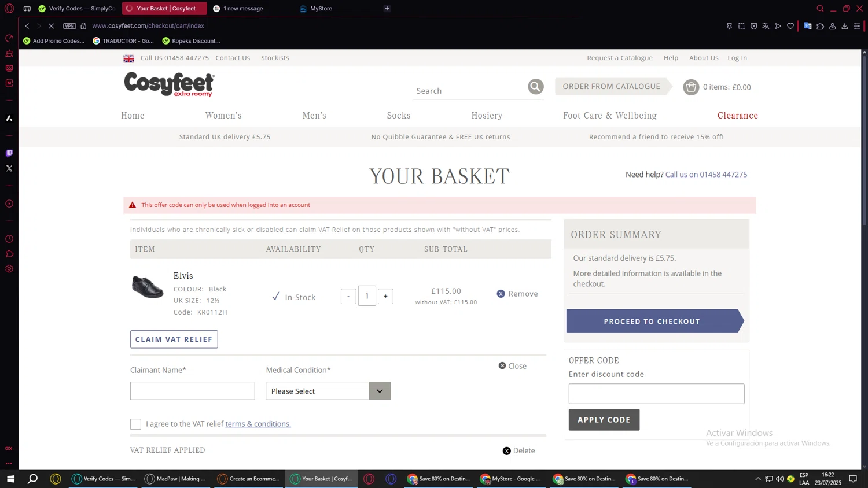The height and width of the screenshot is (488, 868).
Task: Click Call us on 01458 447275 link
Action: pyautogui.click(x=706, y=174)
